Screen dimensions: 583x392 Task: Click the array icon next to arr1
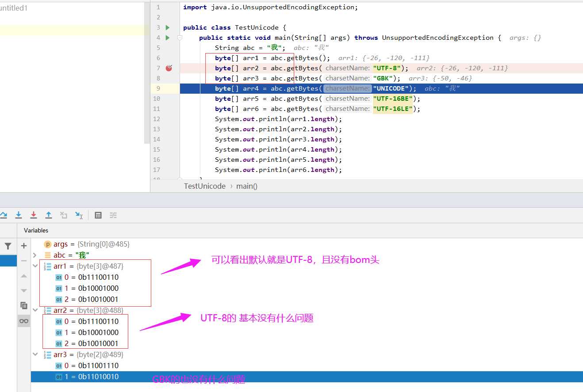[x=48, y=266]
